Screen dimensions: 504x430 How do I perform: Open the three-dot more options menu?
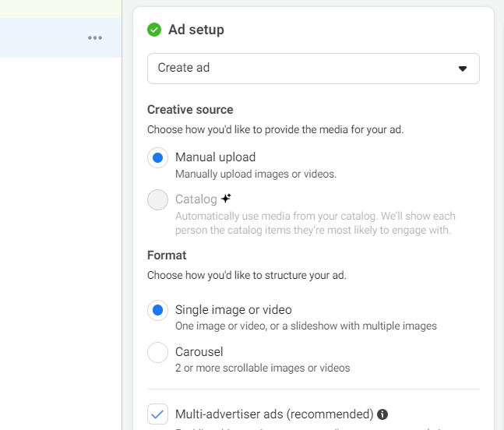95,38
